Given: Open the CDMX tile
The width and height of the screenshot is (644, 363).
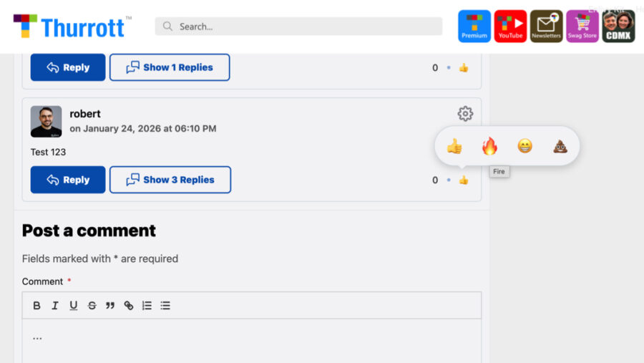Looking at the screenshot, I should (x=618, y=26).
